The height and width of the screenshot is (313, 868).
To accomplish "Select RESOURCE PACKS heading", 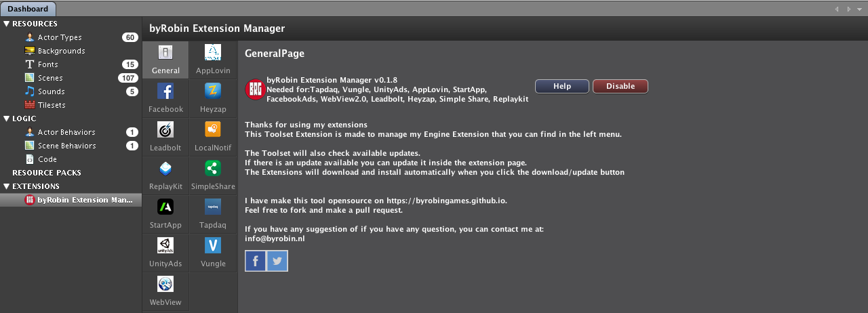I will [47, 173].
